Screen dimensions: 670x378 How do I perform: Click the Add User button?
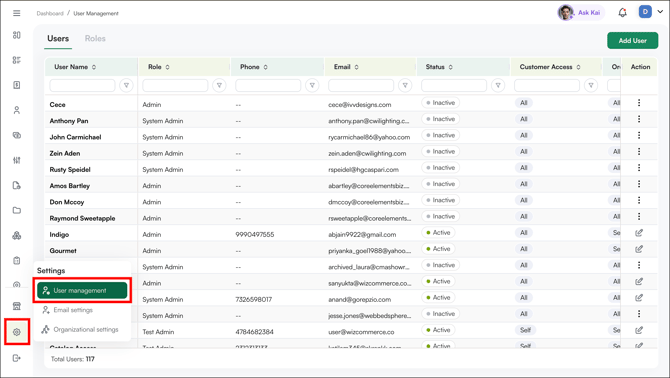632,41
